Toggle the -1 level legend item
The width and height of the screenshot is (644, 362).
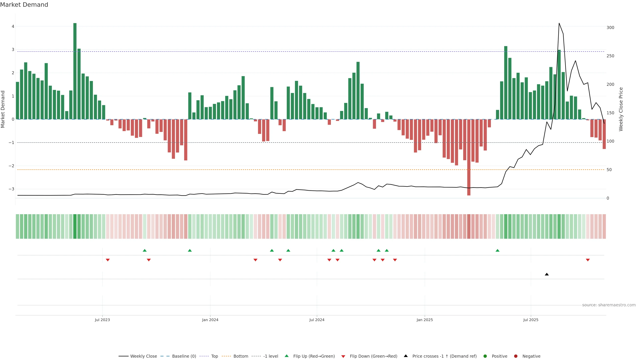(271, 356)
